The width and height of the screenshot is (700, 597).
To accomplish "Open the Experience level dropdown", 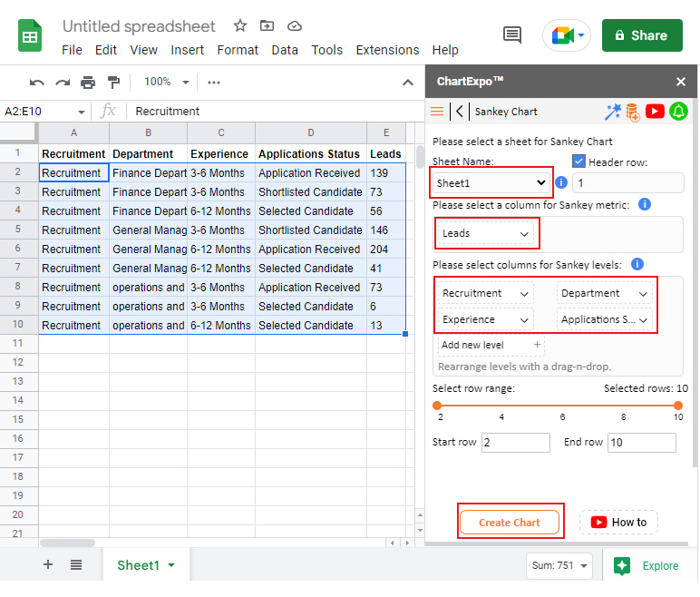I will click(486, 319).
